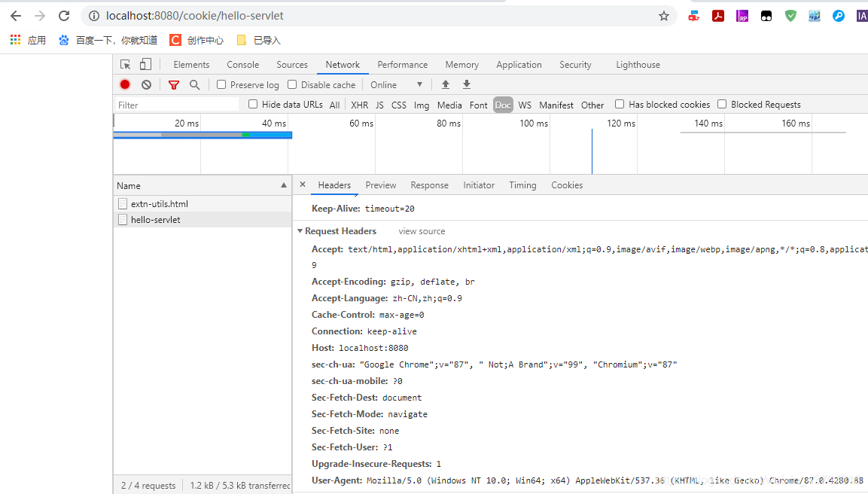Go forward with the browser forward arrow
The width and height of the screenshot is (868, 494).
tap(40, 16)
